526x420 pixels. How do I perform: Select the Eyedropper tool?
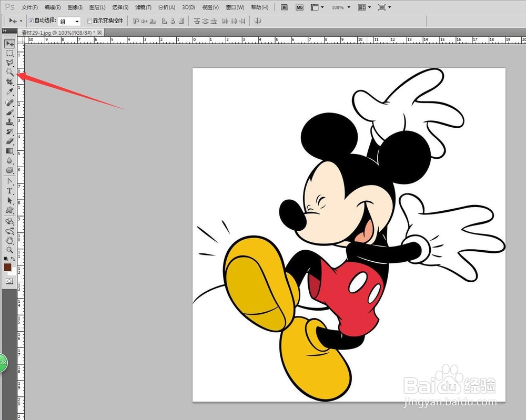click(9, 91)
